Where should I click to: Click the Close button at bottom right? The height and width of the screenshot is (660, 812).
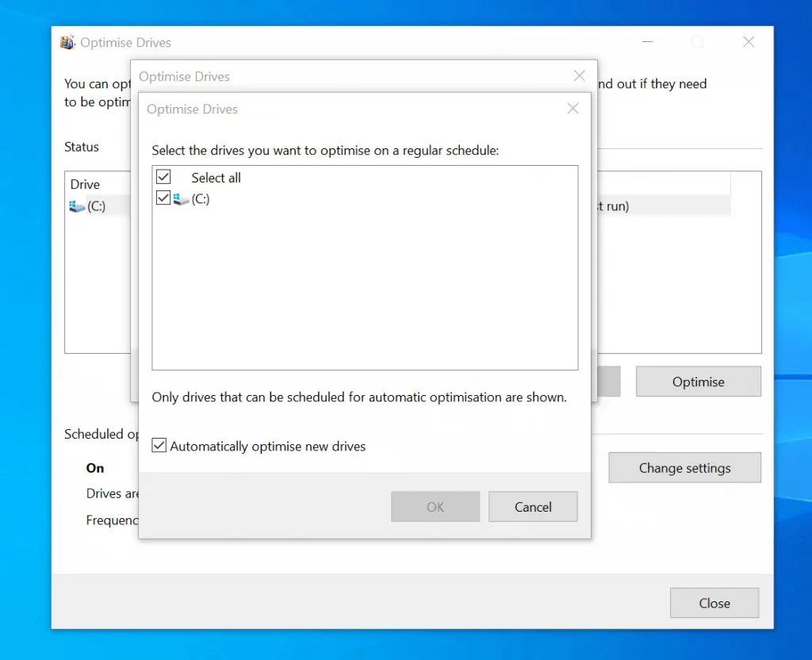tap(714, 603)
